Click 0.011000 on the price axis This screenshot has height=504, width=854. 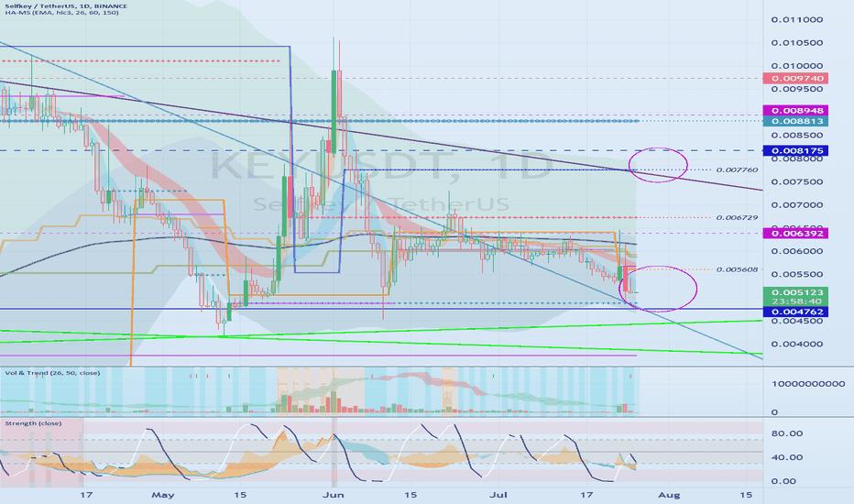click(x=797, y=19)
